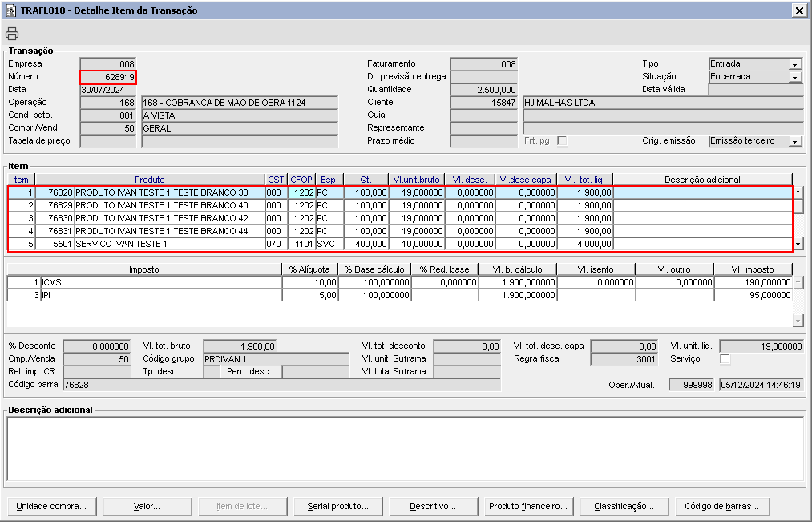Image resolution: width=812 pixels, height=522 pixels.
Task: Click the Quantidade field 2.500,000
Action: tap(483, 90)
